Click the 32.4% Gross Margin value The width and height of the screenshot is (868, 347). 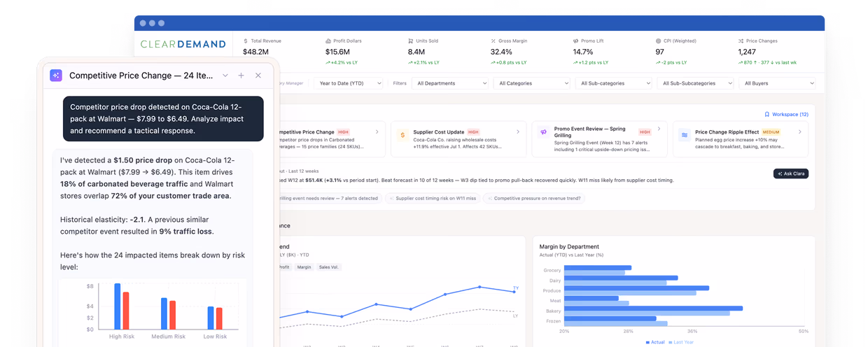[x=501, y=52]
